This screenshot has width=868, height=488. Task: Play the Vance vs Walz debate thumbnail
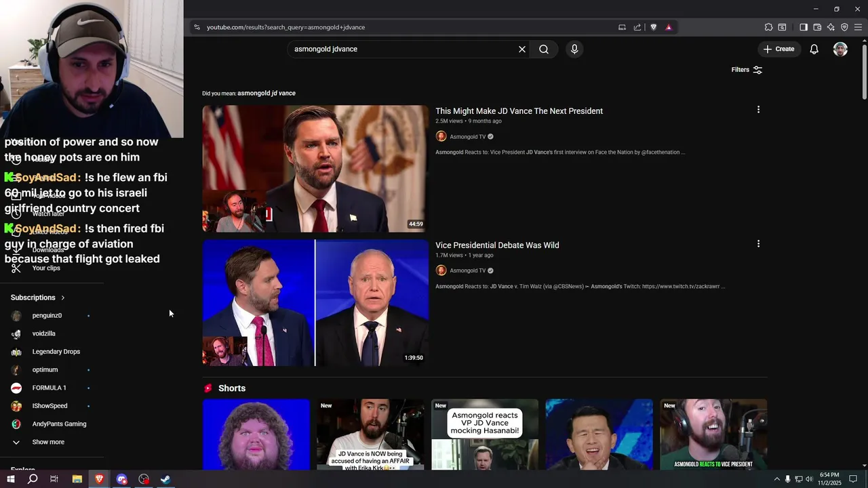pos(315,302)
